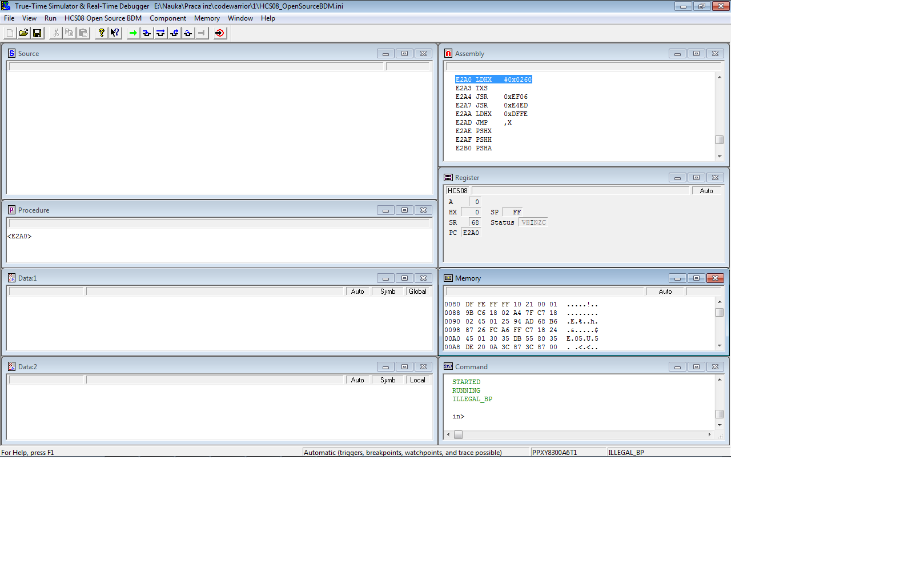Click the Copy toolbar icon

(69, 33)
